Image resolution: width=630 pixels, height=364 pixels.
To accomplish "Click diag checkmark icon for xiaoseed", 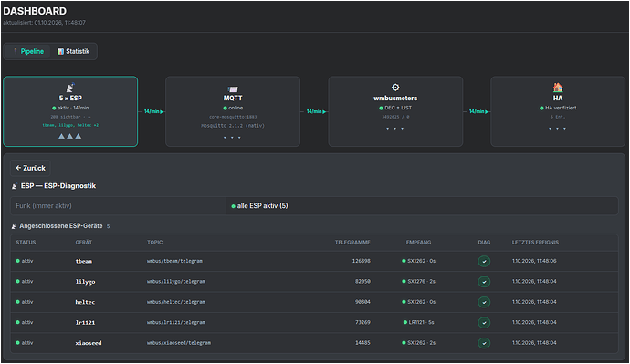I will pos(484,343).
